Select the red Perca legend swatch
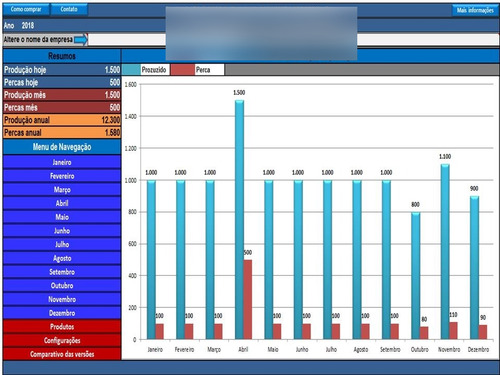The height and width of the screenshot is (375, 500). click(x=182, y=70)
